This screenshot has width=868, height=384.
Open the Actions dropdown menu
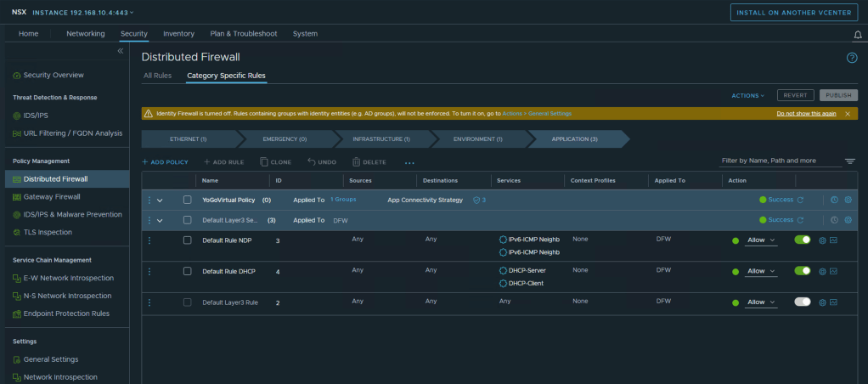(x=747, y=95)
